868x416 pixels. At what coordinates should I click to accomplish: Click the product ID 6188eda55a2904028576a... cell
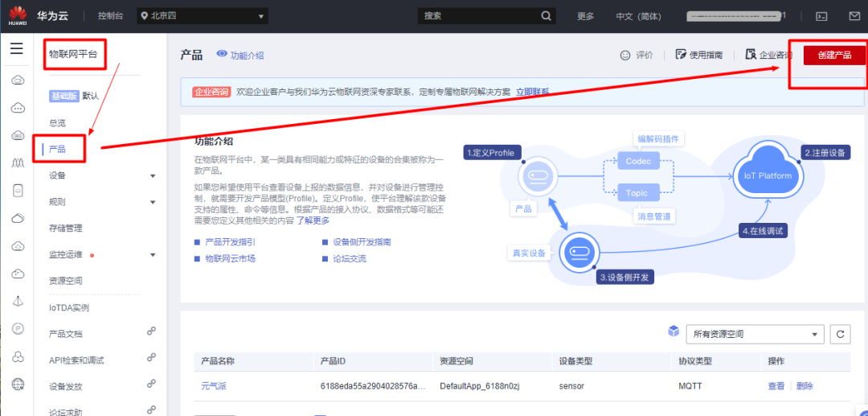372,386
